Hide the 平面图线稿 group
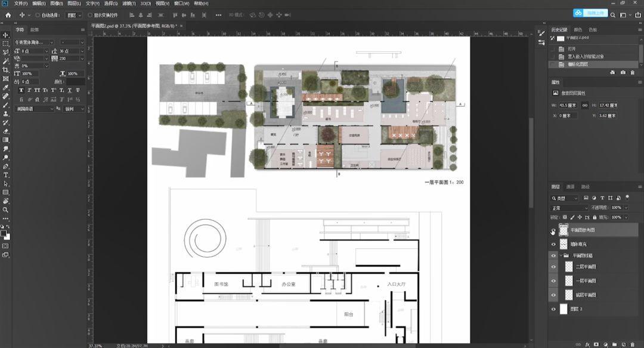Image resolution: width=644 pixels, height=348 pixels. (x=553, y=255)
